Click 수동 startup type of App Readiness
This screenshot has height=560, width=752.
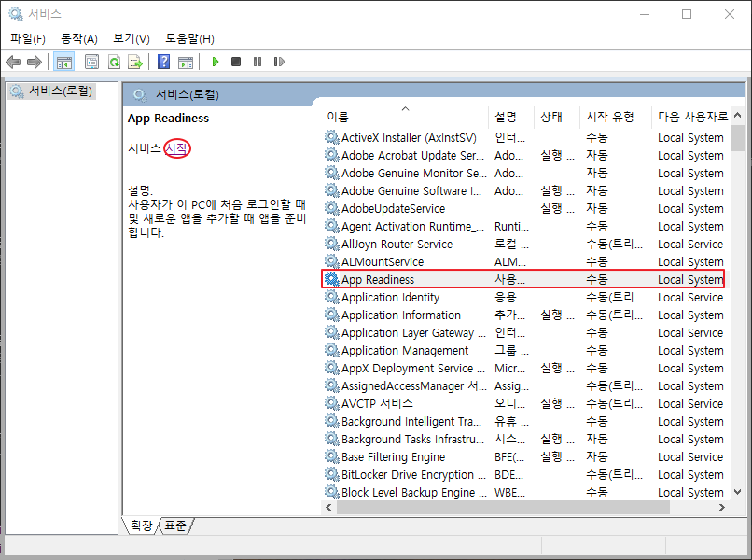click(x=597, y=279)
